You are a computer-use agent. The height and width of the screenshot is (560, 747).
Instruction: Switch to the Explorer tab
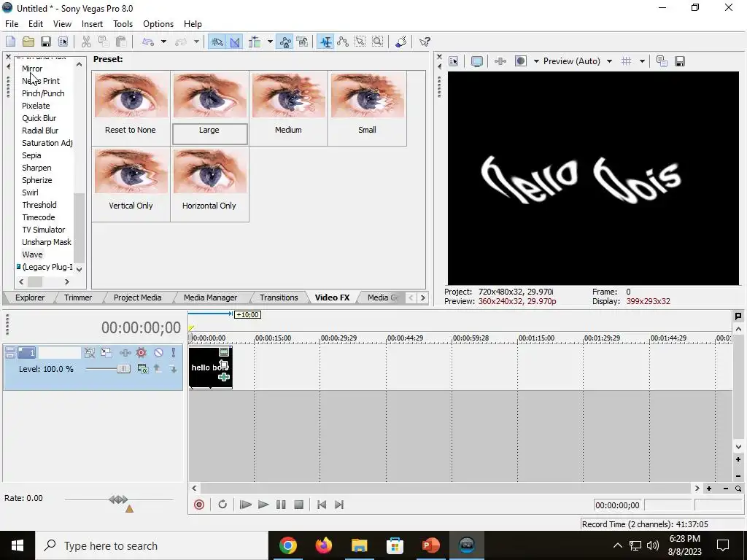pos(29,297)
